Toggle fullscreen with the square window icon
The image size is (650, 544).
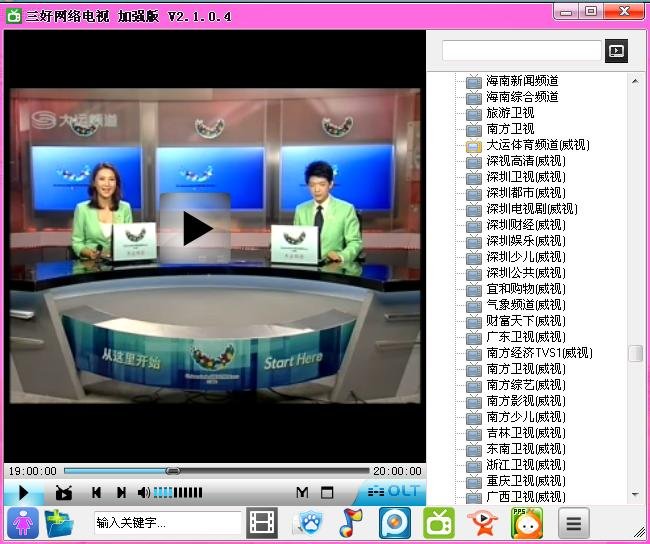[327, 492]
